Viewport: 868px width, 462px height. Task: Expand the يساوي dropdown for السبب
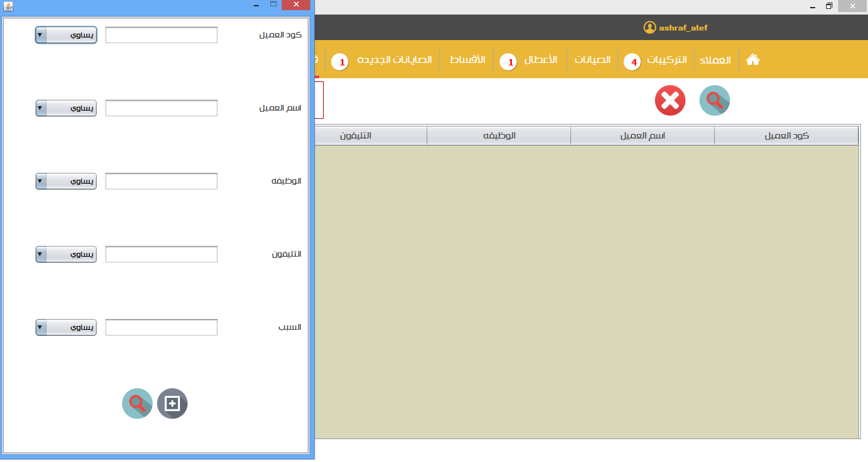[66, 327]
